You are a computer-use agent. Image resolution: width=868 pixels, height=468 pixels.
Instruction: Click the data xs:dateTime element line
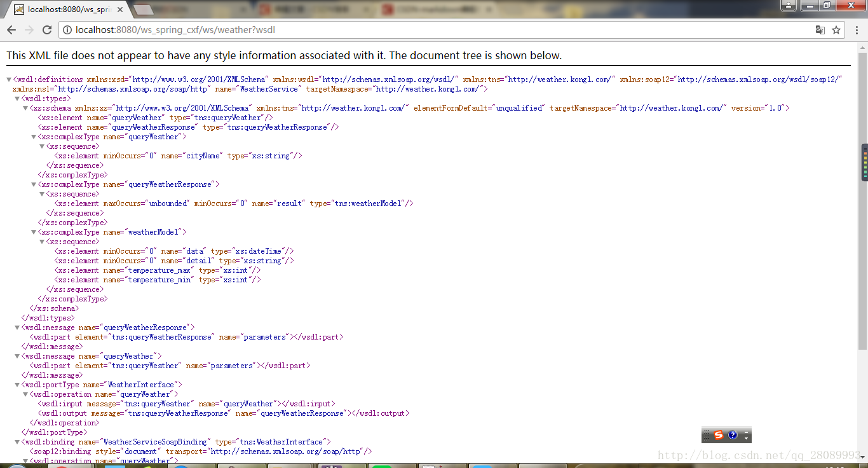click(x=174, y=251)
